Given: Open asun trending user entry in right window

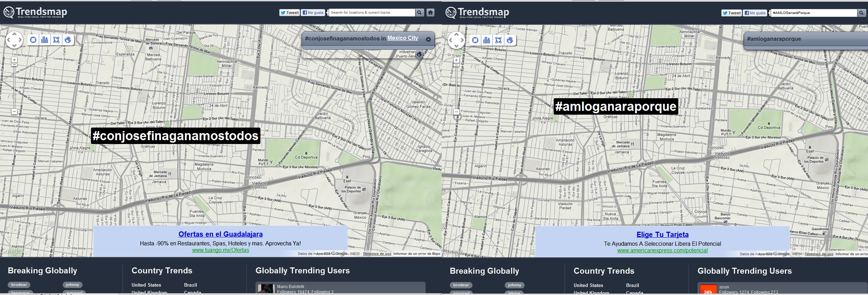Looking at the screenshot, I should (x=783, y=288).
